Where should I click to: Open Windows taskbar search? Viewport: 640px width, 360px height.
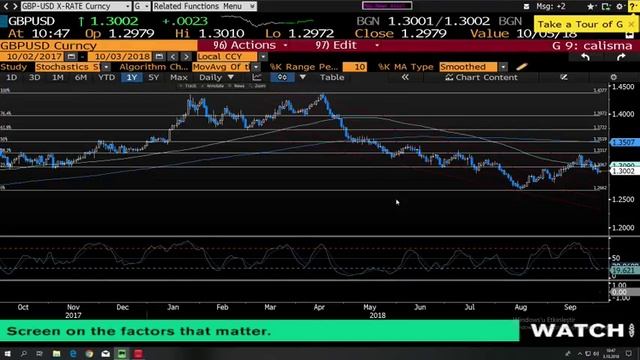(x=23, y=353)
